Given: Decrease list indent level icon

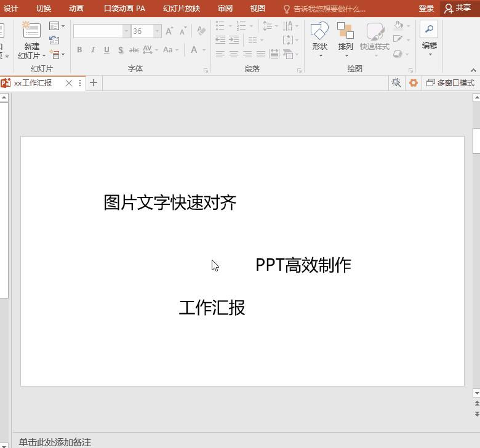Looking at the screenshot, I should point(220,39).
